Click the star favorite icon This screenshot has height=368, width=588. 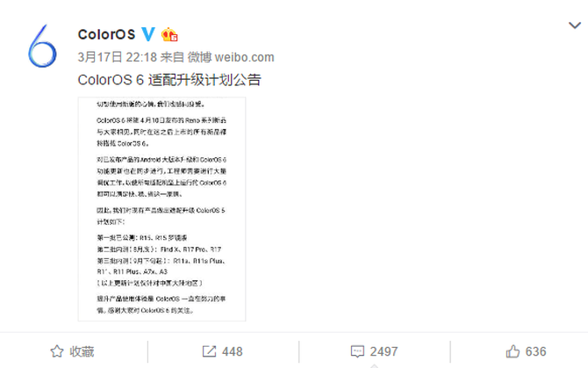57,351
